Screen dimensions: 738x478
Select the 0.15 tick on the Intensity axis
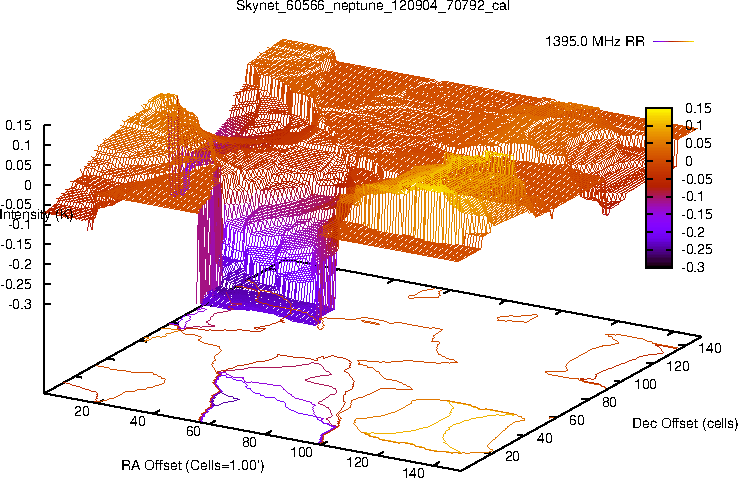point(19,125)
